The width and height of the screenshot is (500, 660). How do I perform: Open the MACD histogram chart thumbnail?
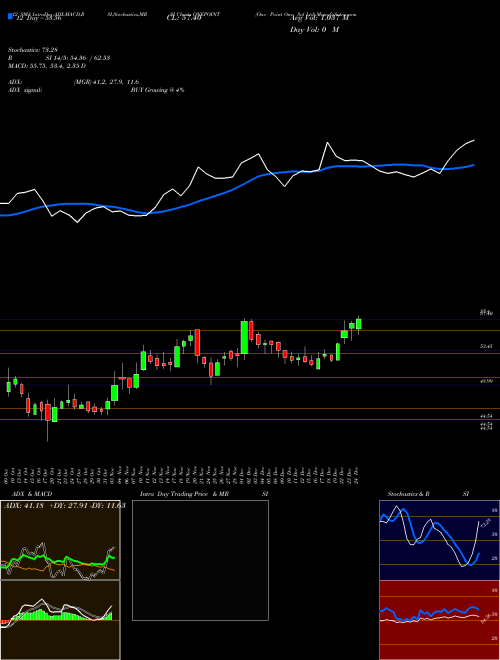tap(60, 620)
